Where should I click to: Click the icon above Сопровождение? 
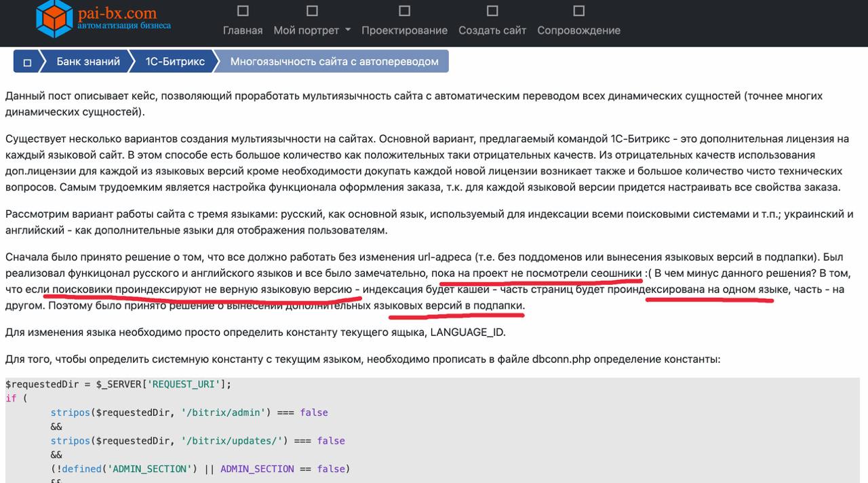(578, 11)
